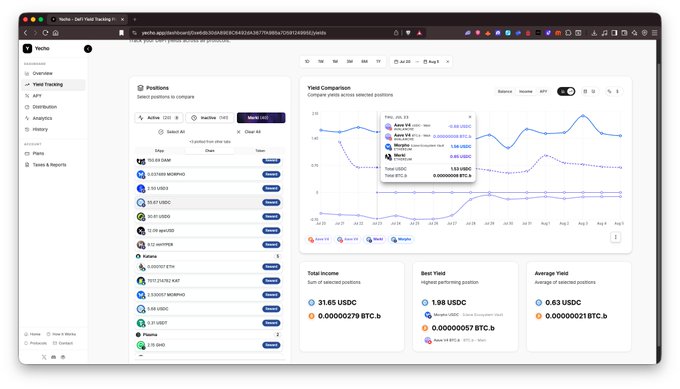Viewport: 680px width, 389px height.
Task: Toggle the Morpho legend chip
Action: tap(401, 239)
